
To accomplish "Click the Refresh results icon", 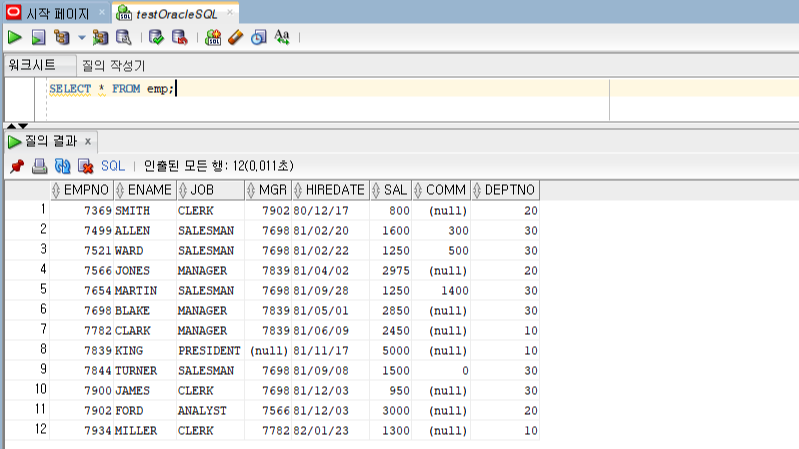I will pyautogui.click(x=62, y=166).
